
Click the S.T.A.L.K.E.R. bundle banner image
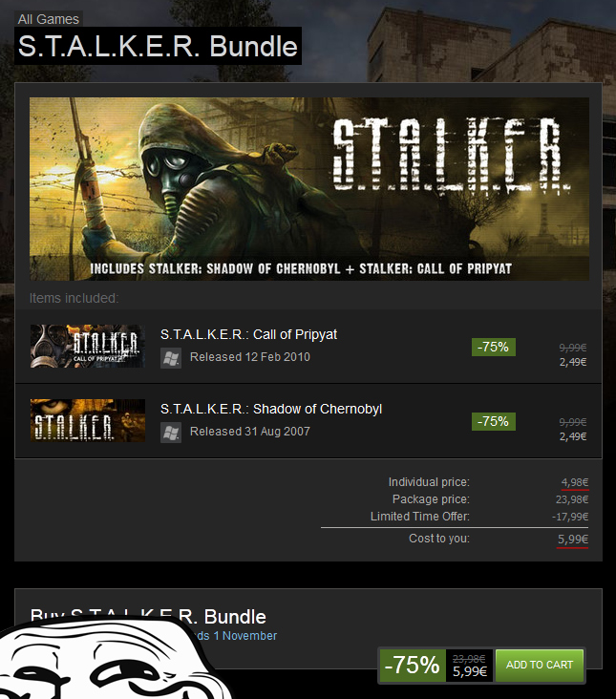[x=308, y=189]
